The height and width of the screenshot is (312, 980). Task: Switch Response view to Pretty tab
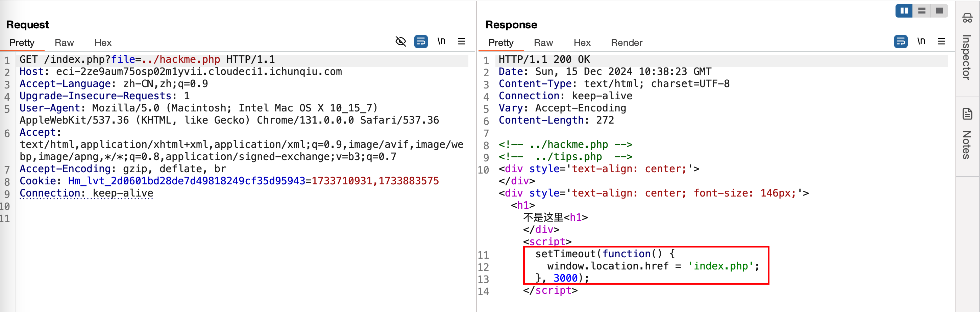click(x=501, y=43)
